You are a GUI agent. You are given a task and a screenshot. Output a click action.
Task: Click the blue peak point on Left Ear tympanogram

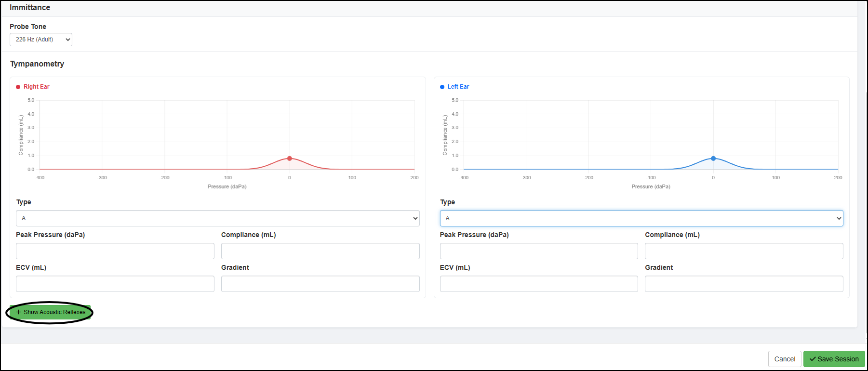[x=713, y=158]
